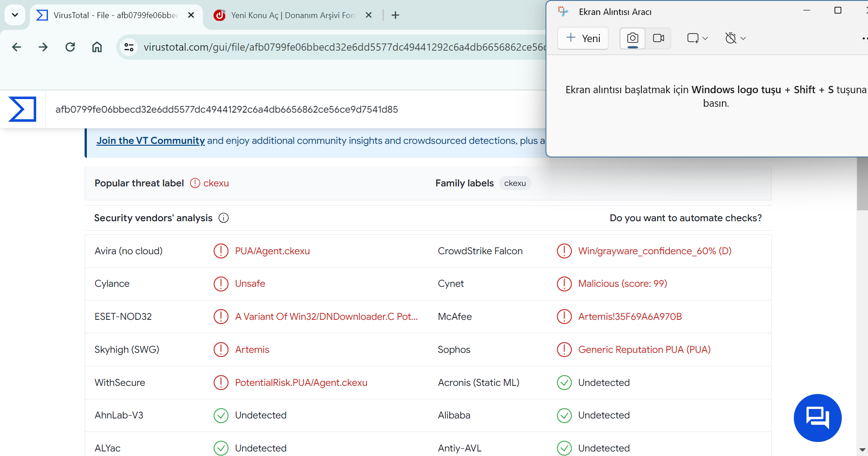Expand the tab search dropdown arrow
The width and height of the screenshot is (868, 456).
(15, 15)
